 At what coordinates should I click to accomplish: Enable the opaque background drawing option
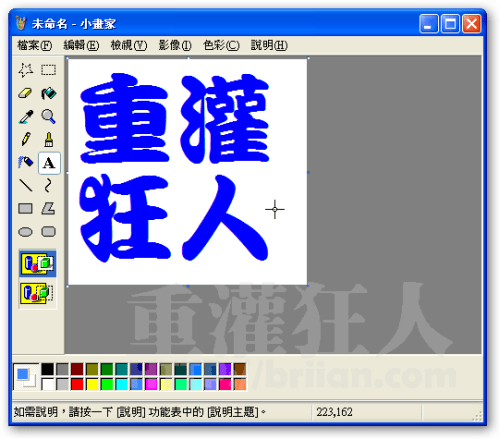coord(37,263)
